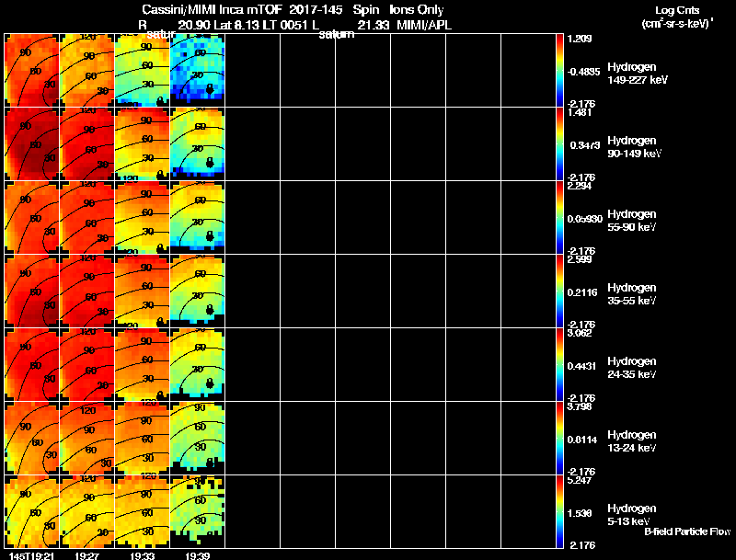Select the Hydrogen 5-13 keV image at 19:33
736x560 pixels.
pos(142,511)
